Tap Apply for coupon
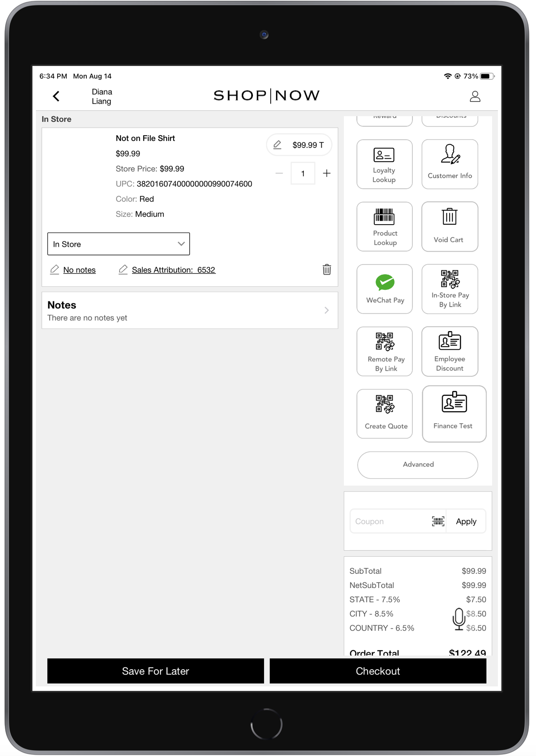This screenshot has width=536, height=756. [466, 521]
